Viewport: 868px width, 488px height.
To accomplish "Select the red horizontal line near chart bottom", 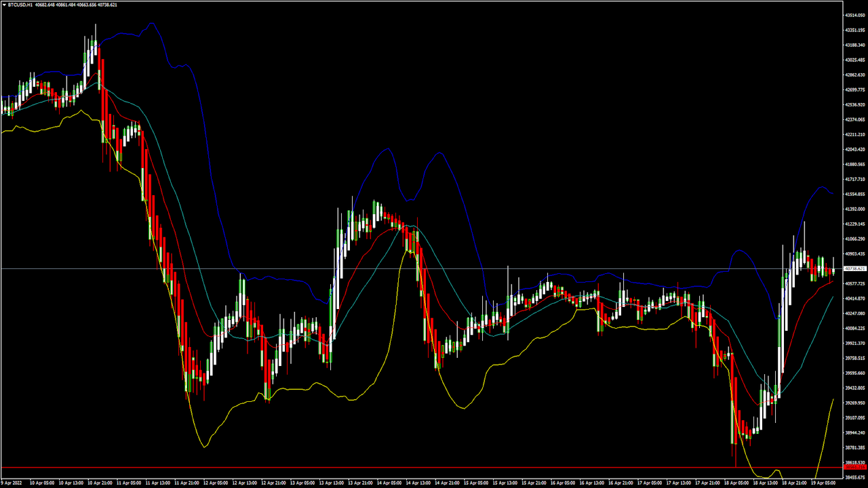I will pos(407,468).
